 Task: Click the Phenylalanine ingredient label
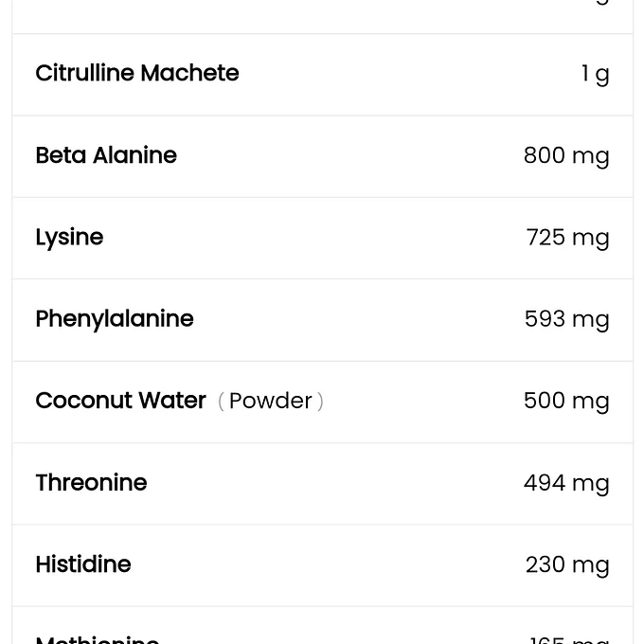[115, 319]
